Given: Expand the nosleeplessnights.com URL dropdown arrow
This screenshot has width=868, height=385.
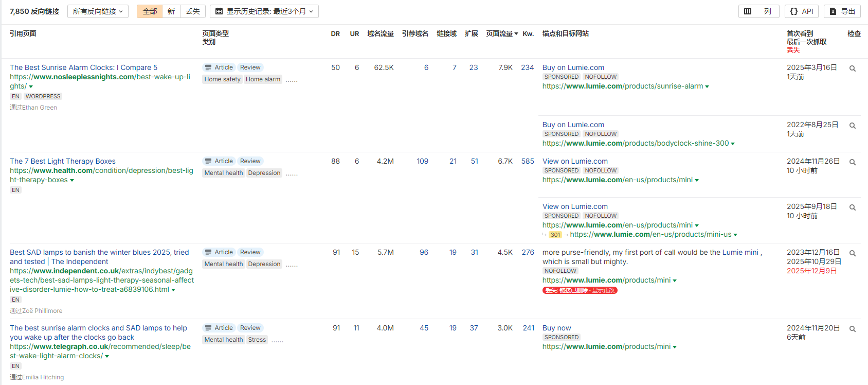Looking at the screenshot, I should coord(31,87).
